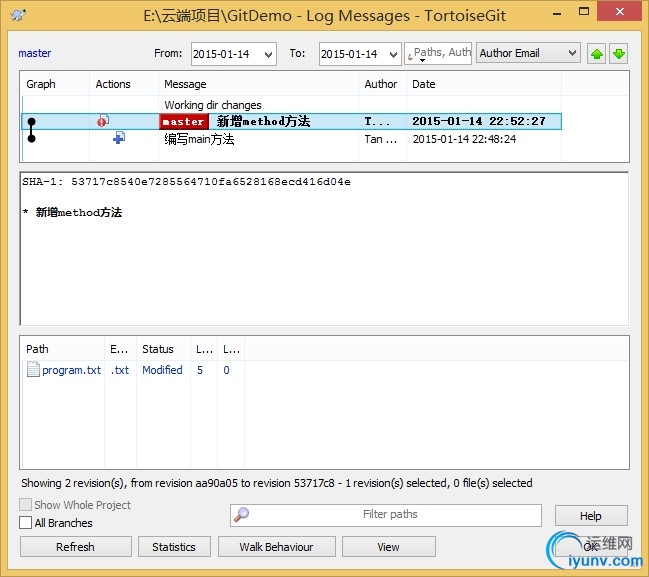The width and height of the screenshot is (649, 577).
Task: Click the Status column header in file list
Action: [163, 349]
